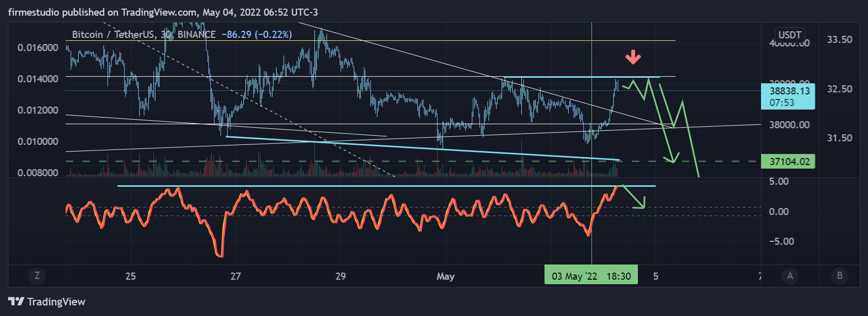Click the green 37104.02 price label
Viewport: 868px width, 316px height.
click(x=788, y=162)
